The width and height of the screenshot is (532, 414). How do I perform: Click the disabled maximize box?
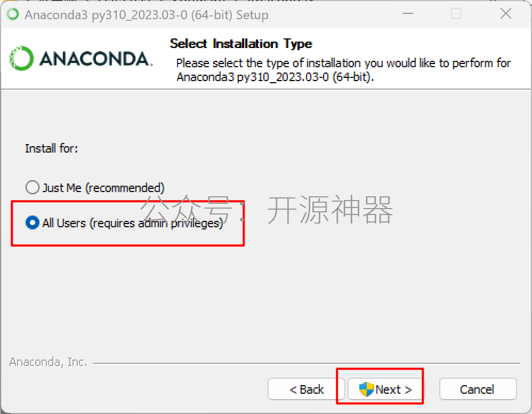(x=456, y=13)
